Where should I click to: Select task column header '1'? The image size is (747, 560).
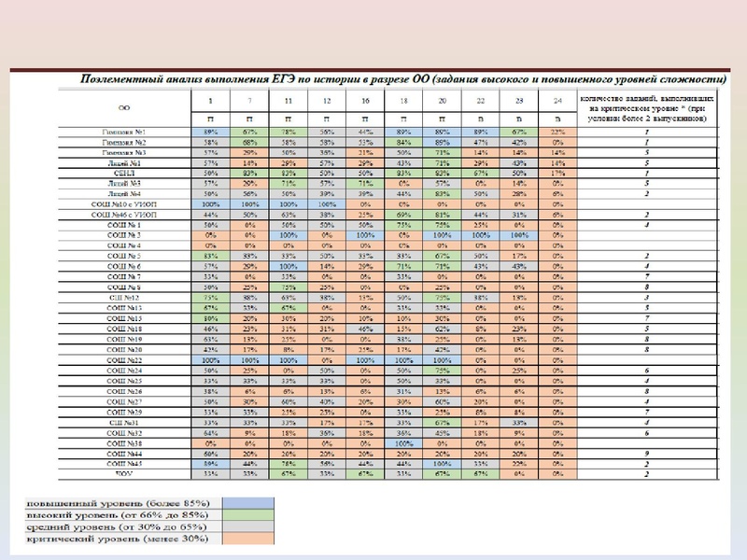[x=210, y=99]
